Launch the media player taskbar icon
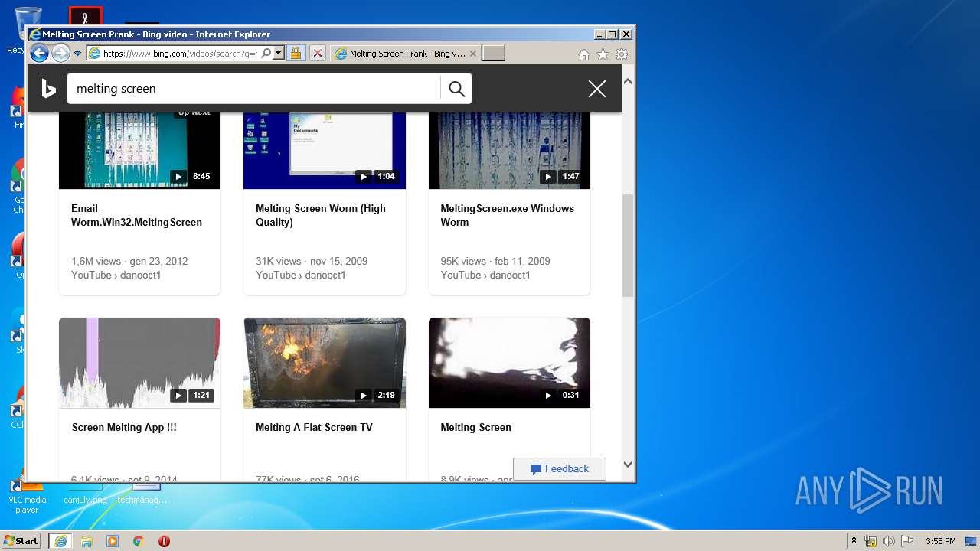This screenshot has height=551, width=980. tap(113, 541)
